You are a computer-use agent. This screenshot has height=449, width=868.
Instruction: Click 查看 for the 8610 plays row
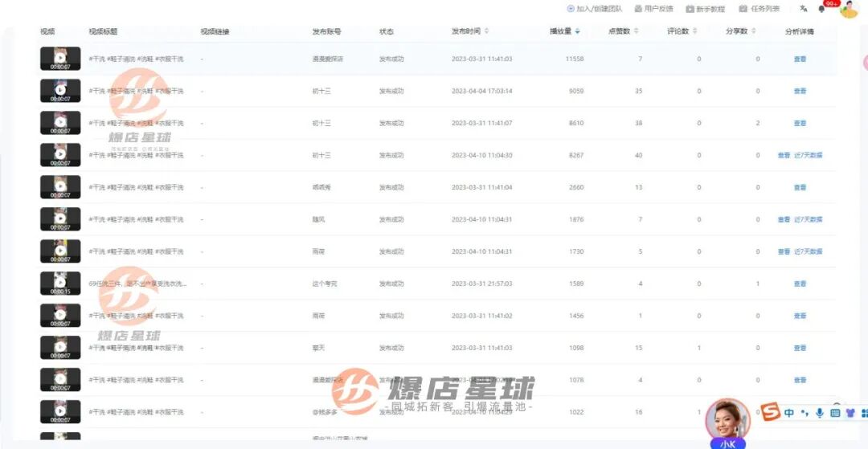click(x=800, y=123)
